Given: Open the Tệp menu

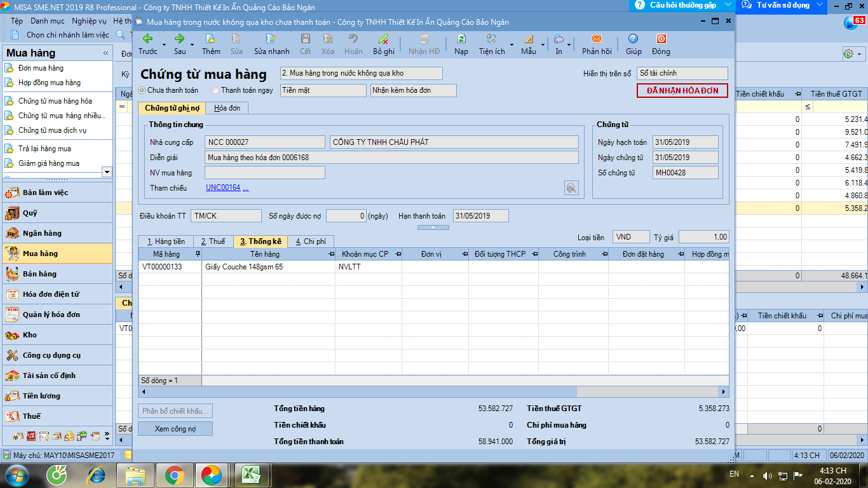Looking at the screenshot, I should (x=17, y=21).
